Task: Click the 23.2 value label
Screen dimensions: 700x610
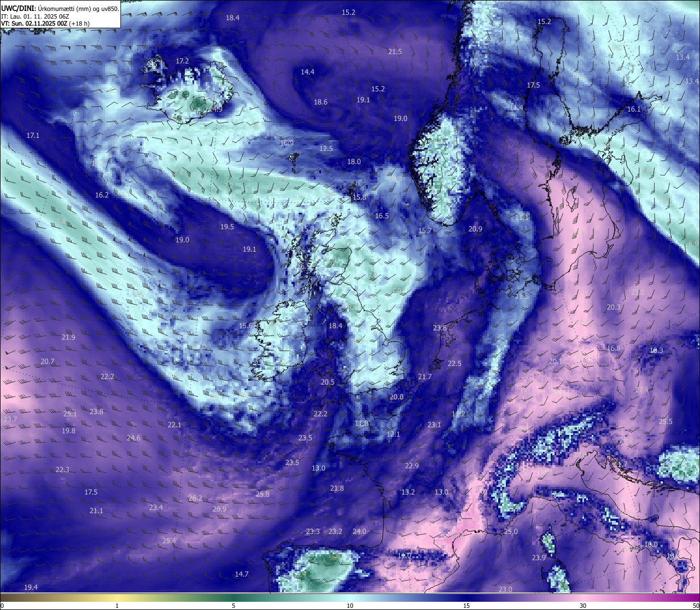Action: [335, 531]
